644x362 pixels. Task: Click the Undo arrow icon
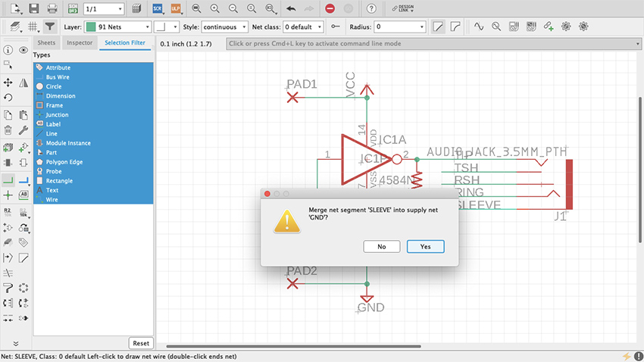pyautogui.click(x=291, y=8)
